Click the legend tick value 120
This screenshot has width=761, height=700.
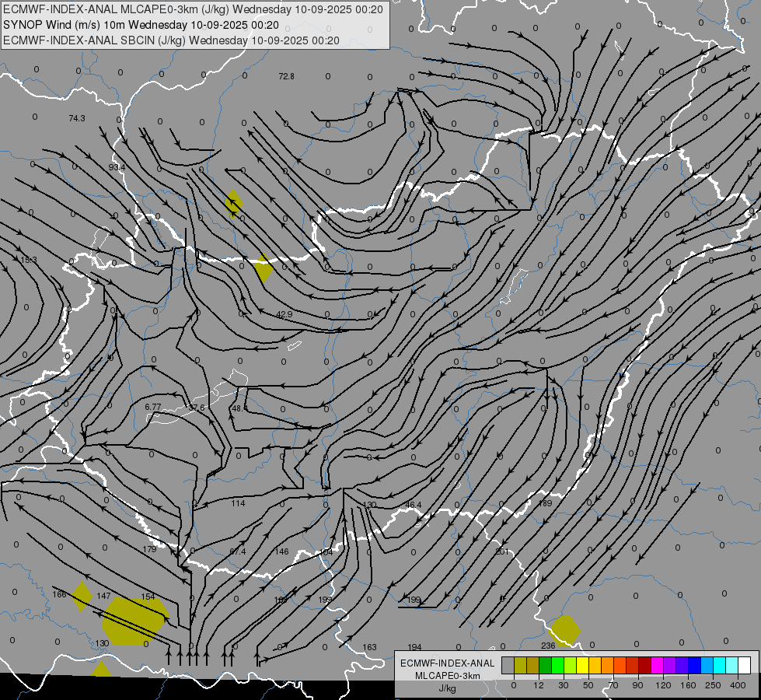(663, 685)
